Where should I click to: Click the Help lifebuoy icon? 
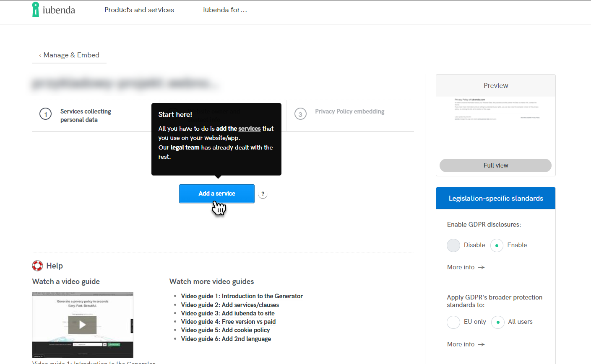click(x=37, y=266)
